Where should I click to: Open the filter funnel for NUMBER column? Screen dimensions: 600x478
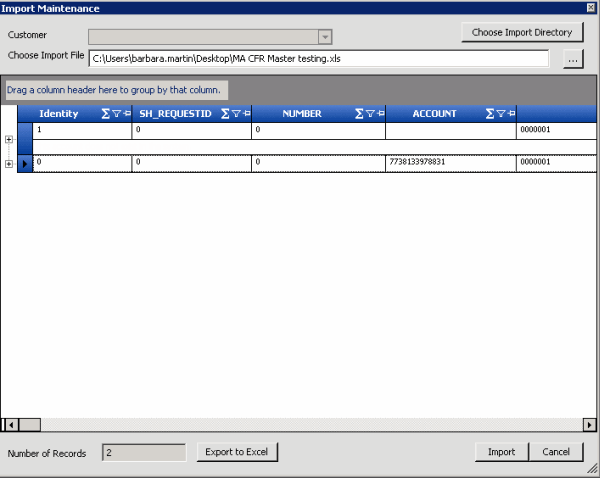click(x=367, y=114)
